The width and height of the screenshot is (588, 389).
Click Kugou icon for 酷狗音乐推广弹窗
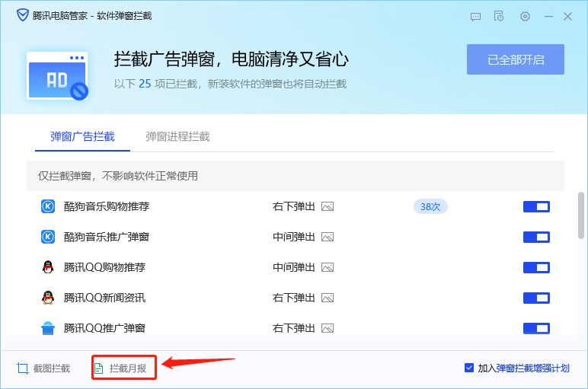click(48, 237)
